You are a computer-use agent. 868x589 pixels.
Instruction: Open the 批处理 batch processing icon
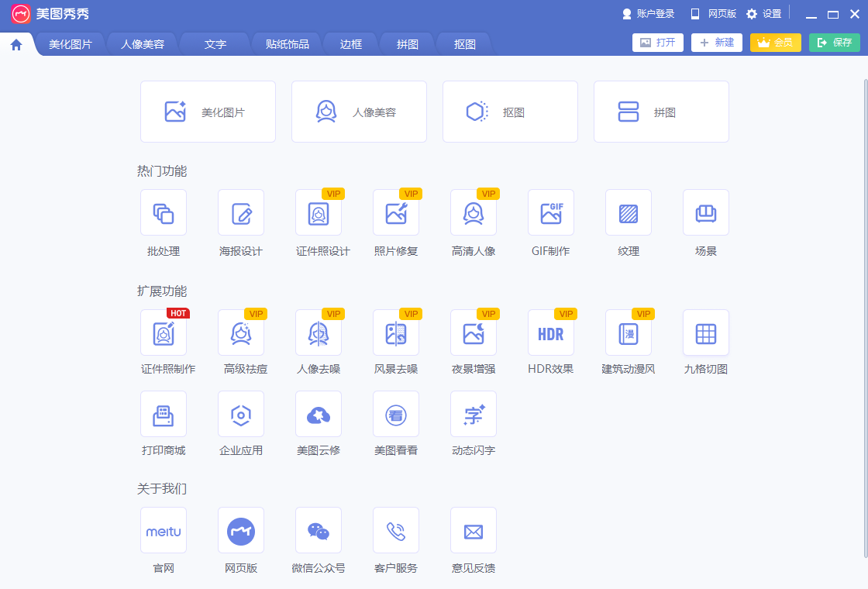(x=164, y=213)
